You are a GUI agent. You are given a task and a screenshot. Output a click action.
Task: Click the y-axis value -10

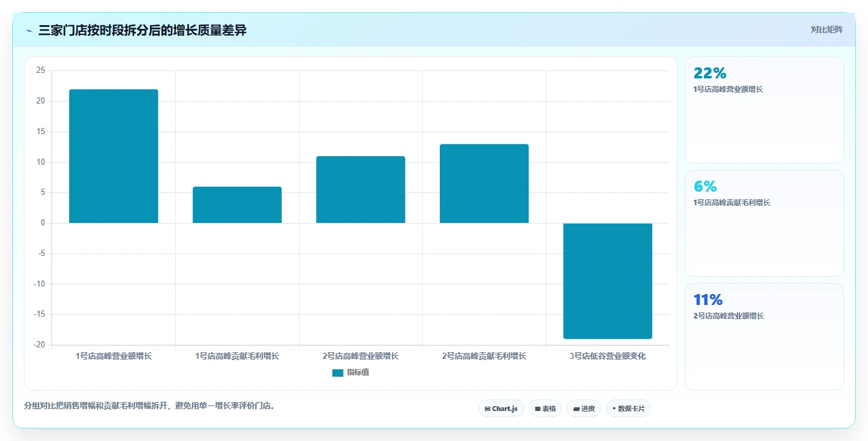(39, 284)
